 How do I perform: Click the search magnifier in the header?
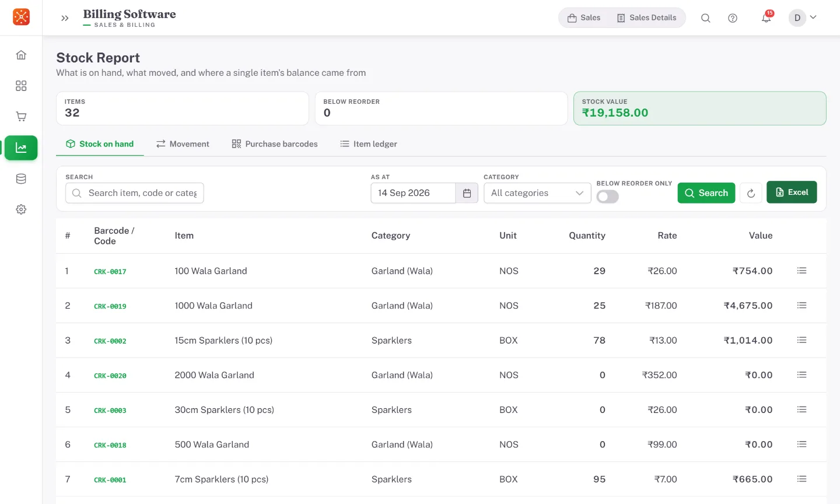click(x=705, y=18)
